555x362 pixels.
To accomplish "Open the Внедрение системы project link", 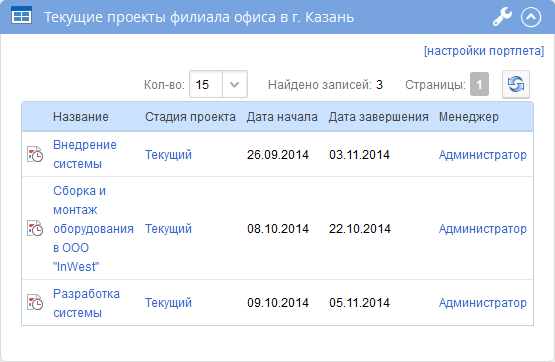I will 85,154.
